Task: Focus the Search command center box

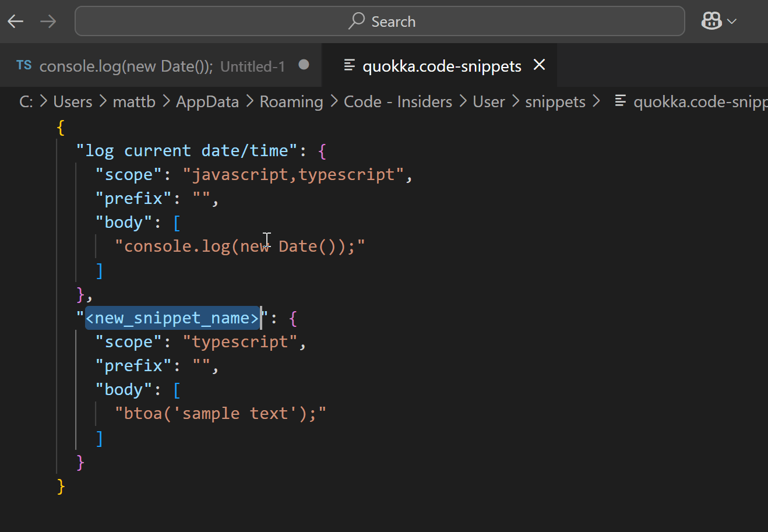Action: [380, 22]
